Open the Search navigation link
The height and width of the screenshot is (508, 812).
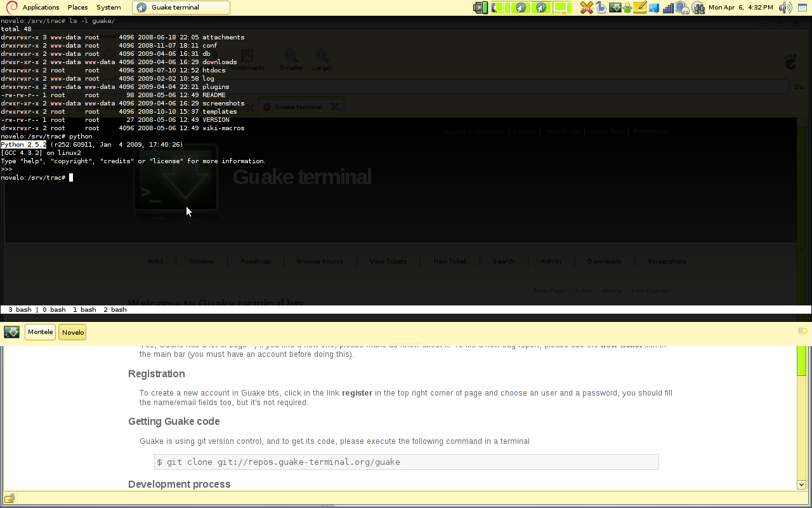coord(504,261)
